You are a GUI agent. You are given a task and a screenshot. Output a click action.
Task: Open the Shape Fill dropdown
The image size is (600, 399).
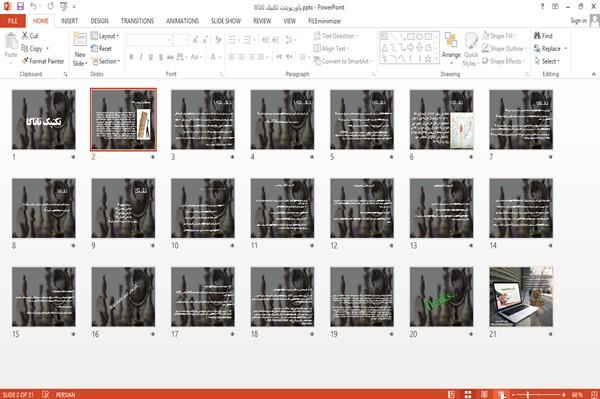(x=499, y=36)
